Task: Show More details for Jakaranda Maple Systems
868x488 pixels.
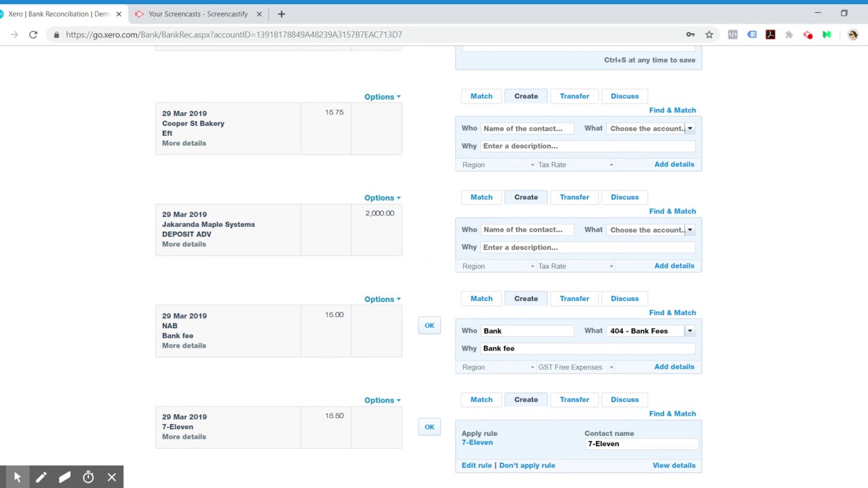Action: [184, 244]
